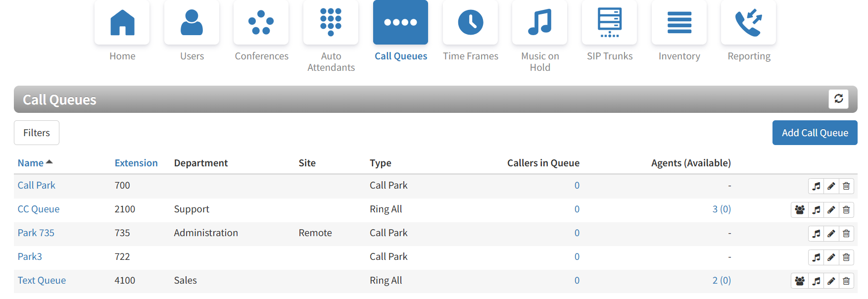Sort the table by Name column
Image resolution: width=868 pixels, height=299 pixels.
pyautogui.click(x=31, y=163)
